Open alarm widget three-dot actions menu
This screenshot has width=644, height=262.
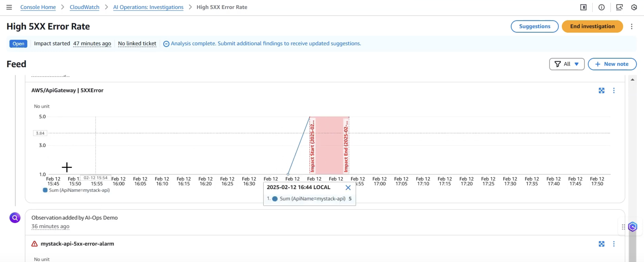614,244
